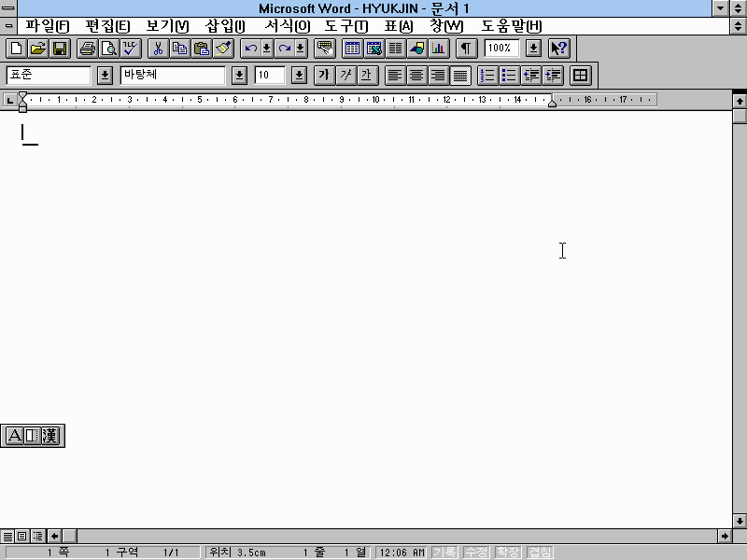The height and width of the screenshot is (560, 747).
Task: Click the horizontal scrollbar right arrow
Action: tap(725, 536)
